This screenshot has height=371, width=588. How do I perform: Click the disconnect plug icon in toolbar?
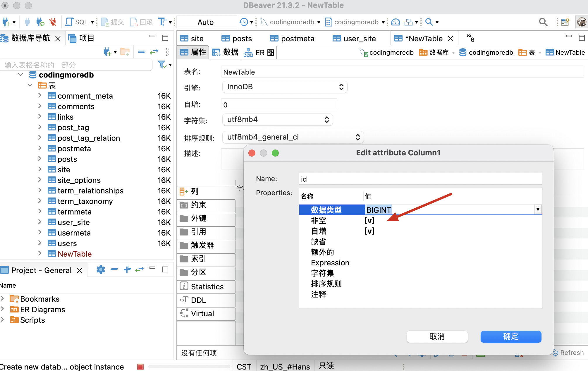point(53,22)
